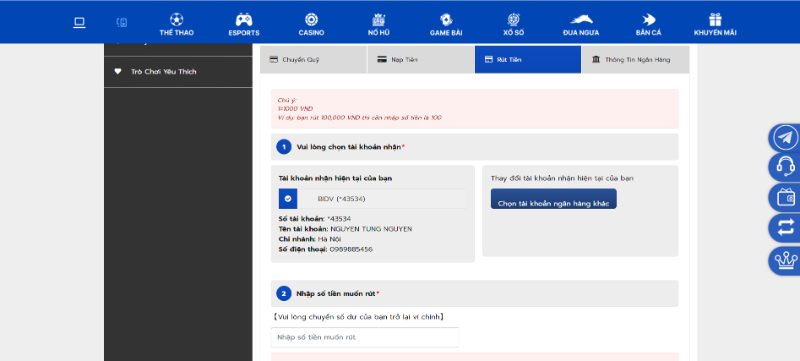The width and height of the screenshot is (800, 361).
Task: Click the transfer arrows floating button
Action: click(786, 227)
